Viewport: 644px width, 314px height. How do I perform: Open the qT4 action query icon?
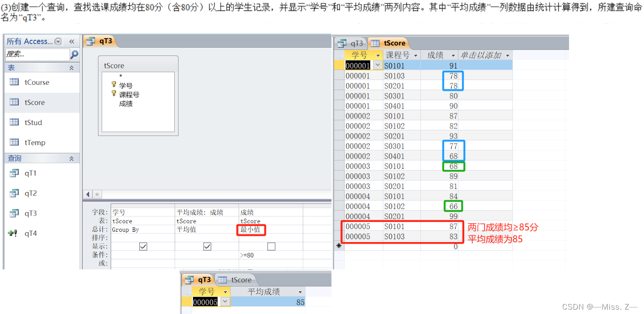(x=13, y=234)
